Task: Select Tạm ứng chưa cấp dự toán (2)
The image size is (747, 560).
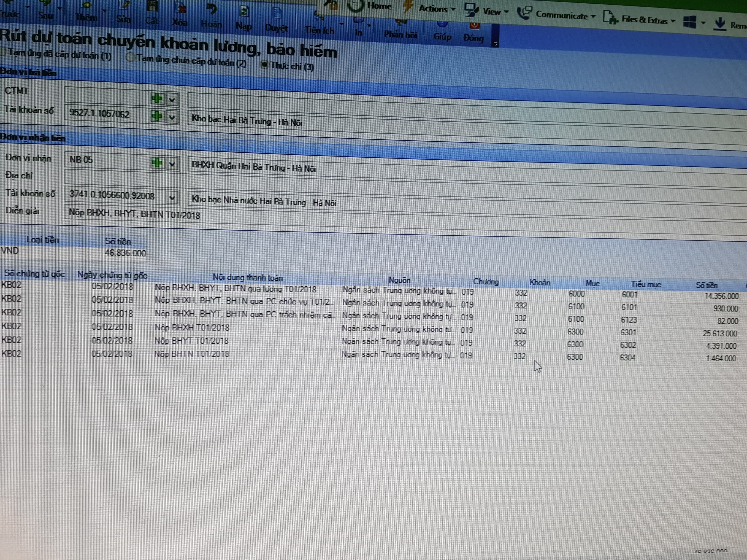Action: pyautogui.click(x=186, y=60)
